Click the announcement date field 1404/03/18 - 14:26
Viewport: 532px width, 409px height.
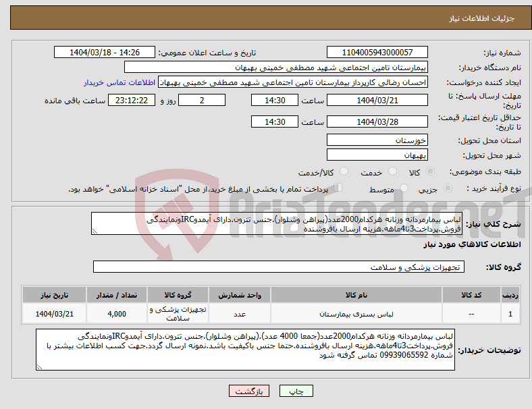tap(105, 52)
